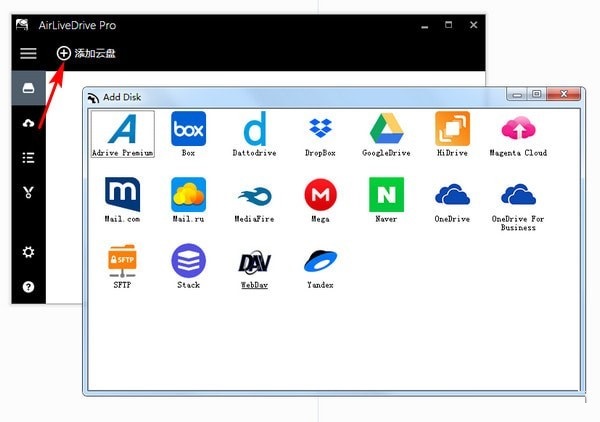Image resolution: width=600 pixels, height=422 pixels.
Task: Click the 添加云盘 add cloud disk button
Action: coord(86,53)
